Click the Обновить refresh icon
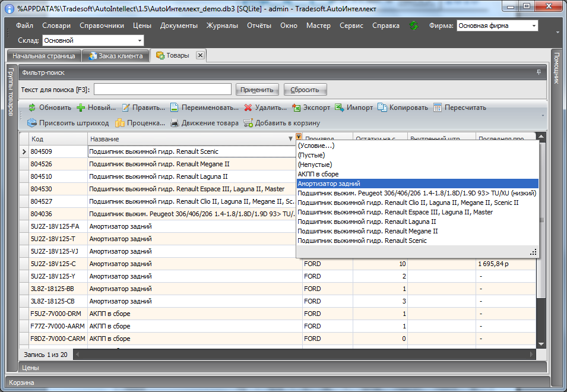 [x=32, y=108]
